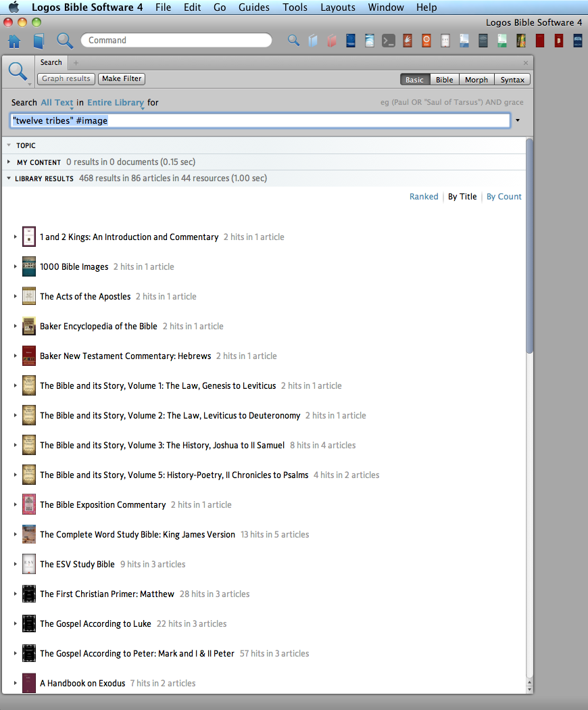Open the File menu
This screenshot has height=710, width=588.
point(163,7)
